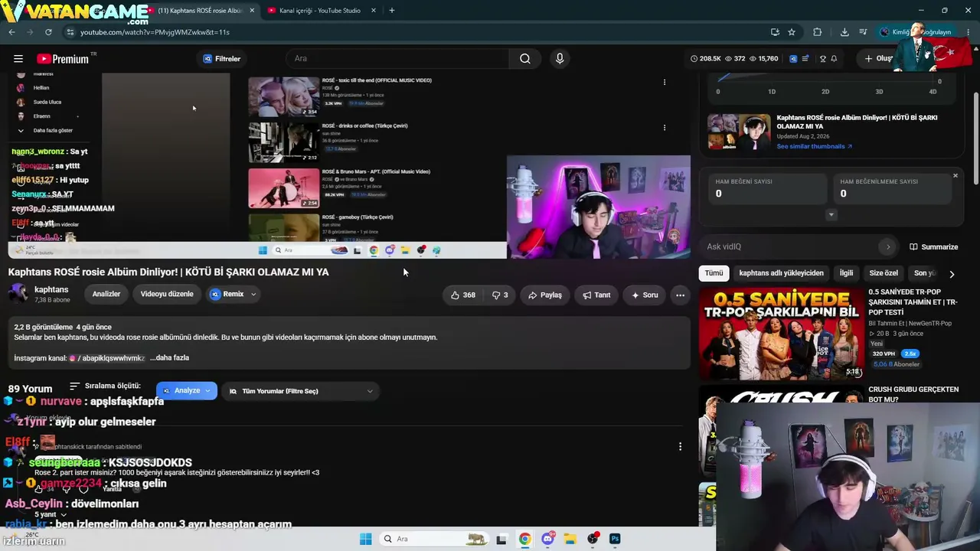The height and width of the screenshot is (551, 980).
Task: Bookmark this page with the star icon
Action: click(792, 32)
